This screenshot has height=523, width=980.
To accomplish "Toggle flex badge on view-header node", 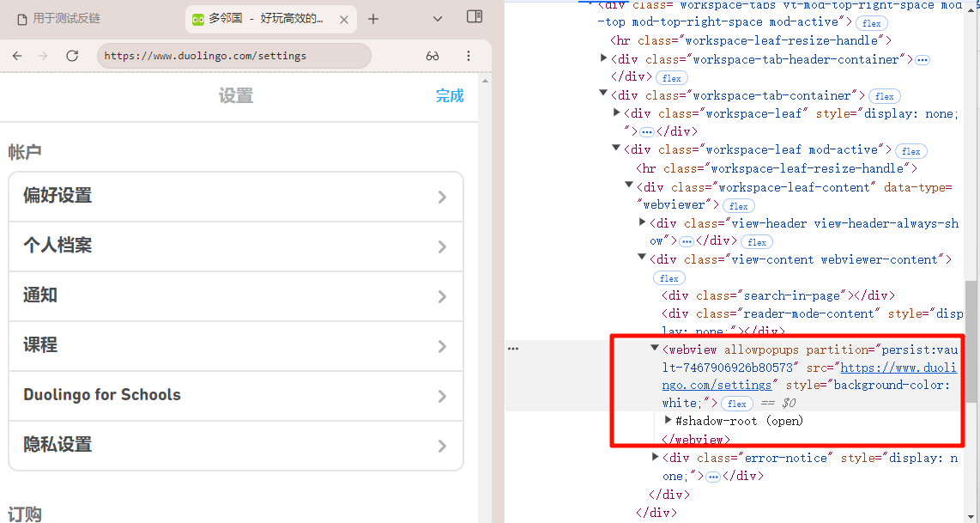I will [757, 242].
